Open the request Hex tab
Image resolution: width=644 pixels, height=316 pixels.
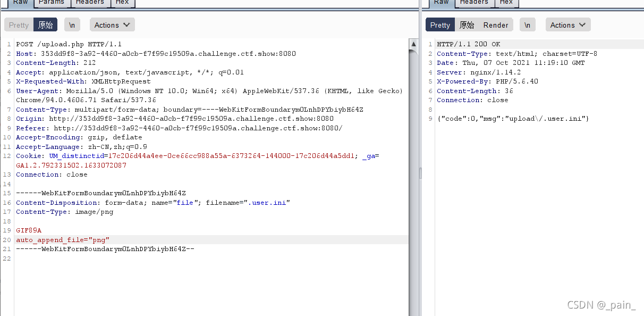point(122,3)
